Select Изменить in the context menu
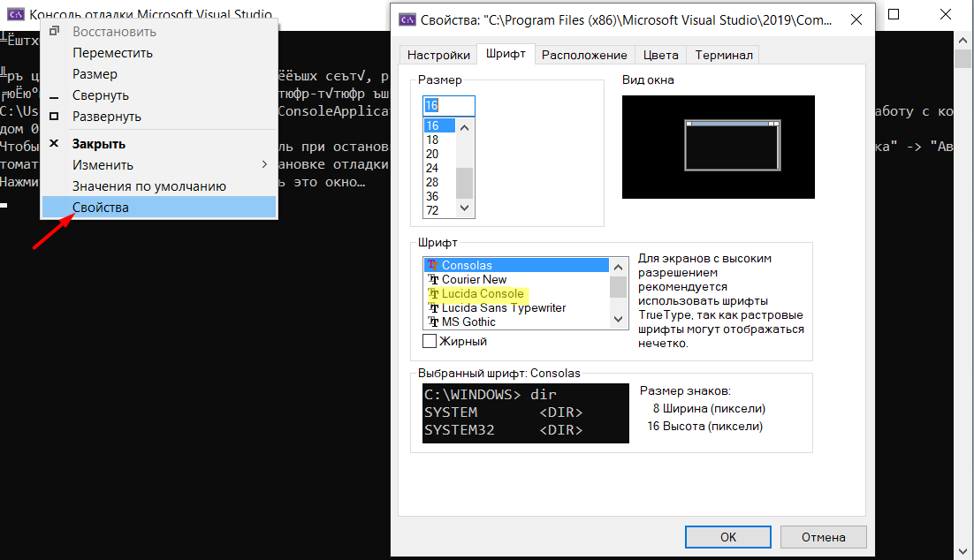The image size is (974, 560). click(159, 165)
